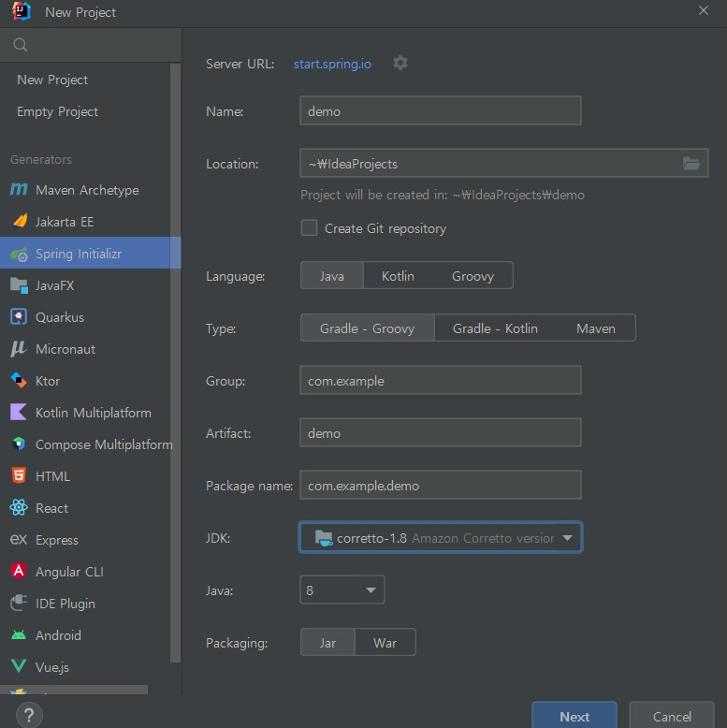Open the Java version dropdown
The width and height of the screenshot is (727, 728).
click(342, 590)
